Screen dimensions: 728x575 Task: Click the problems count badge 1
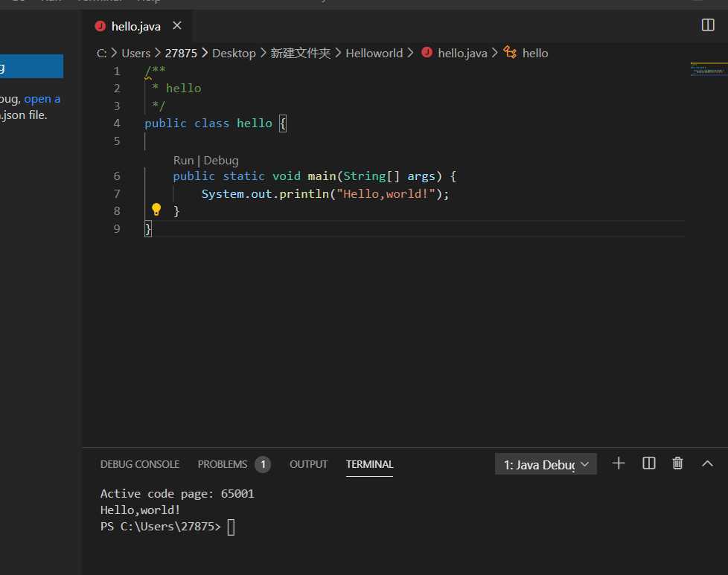tap(263, 464)
